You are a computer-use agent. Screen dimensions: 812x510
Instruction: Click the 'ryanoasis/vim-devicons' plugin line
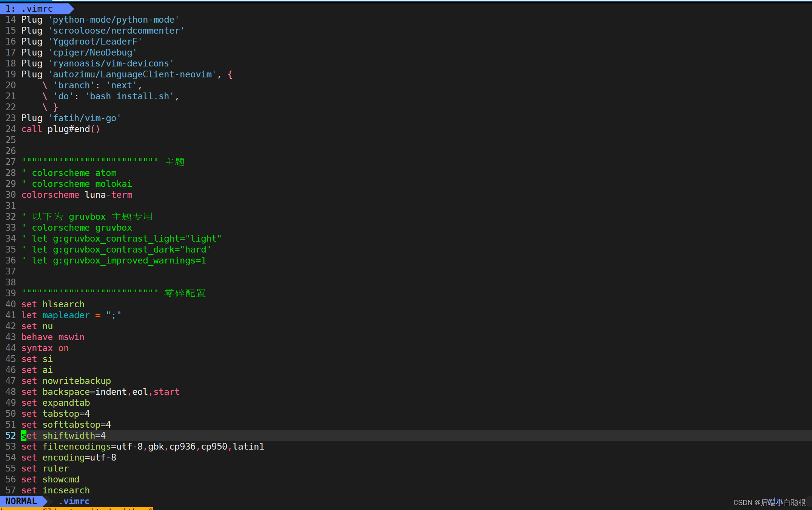(x=97, y=63)
